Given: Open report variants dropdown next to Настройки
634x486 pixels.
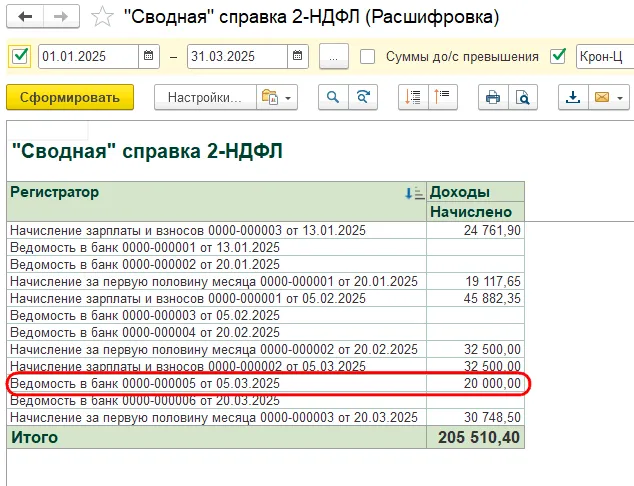Looking at the screenshot, I should point(275,98).
